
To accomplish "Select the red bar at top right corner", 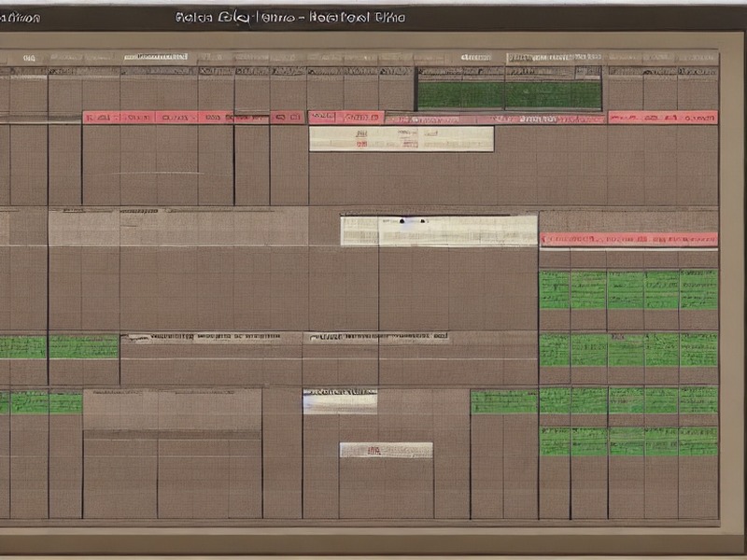I will (663, 118).
